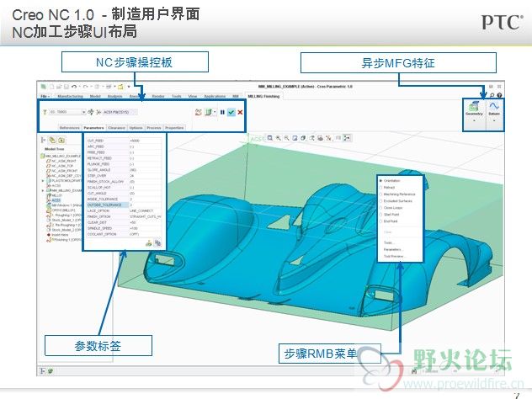
Task: Click the Open file icon
Action: coord(59,87)
